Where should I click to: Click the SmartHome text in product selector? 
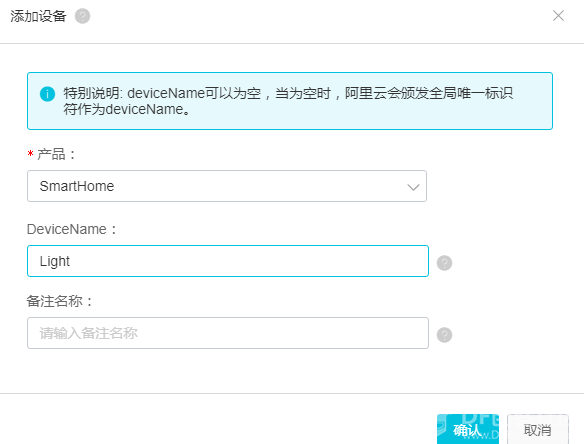click(x=77, y=186)
